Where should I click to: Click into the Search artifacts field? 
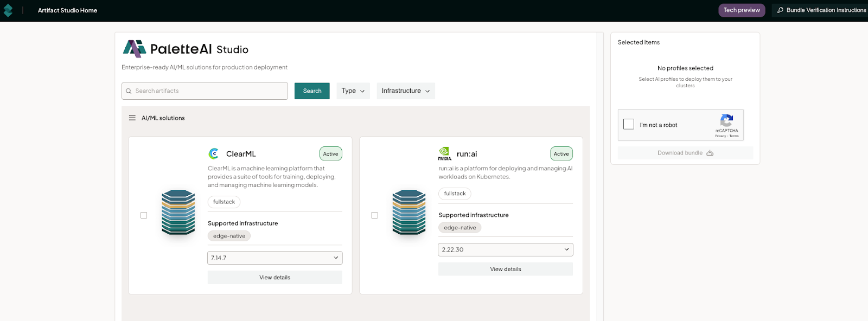pyautogui.click(x=205, y=91)
